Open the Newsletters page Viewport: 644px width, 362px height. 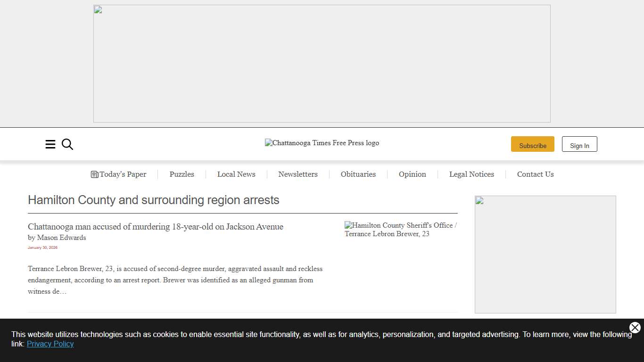[x=298, y=174]
